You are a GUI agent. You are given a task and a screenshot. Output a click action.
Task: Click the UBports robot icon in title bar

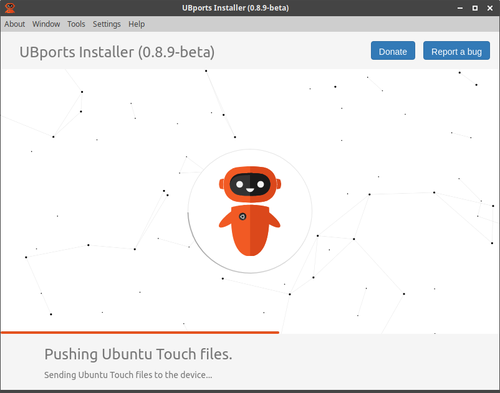point(10,8)
